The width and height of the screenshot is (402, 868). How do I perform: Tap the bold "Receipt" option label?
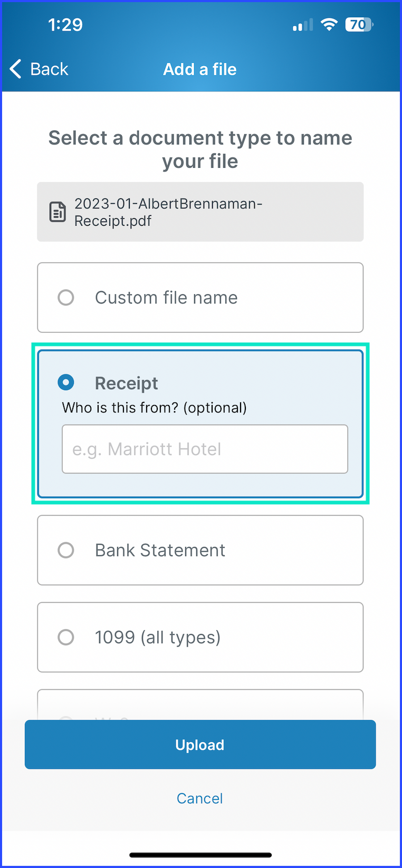click(x=127, y=383)
